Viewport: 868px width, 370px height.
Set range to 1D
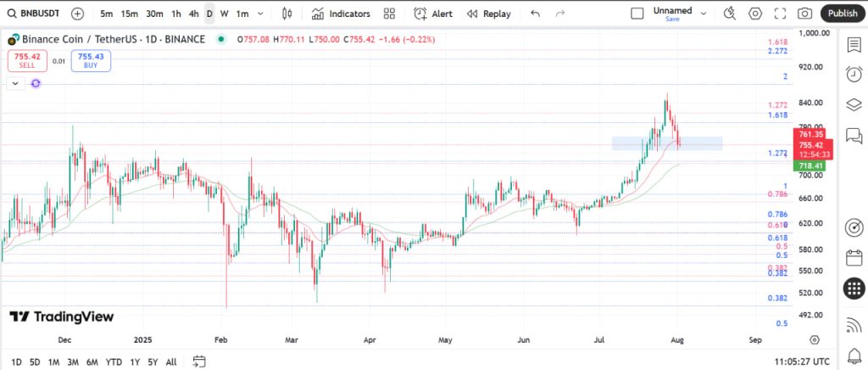17,362
